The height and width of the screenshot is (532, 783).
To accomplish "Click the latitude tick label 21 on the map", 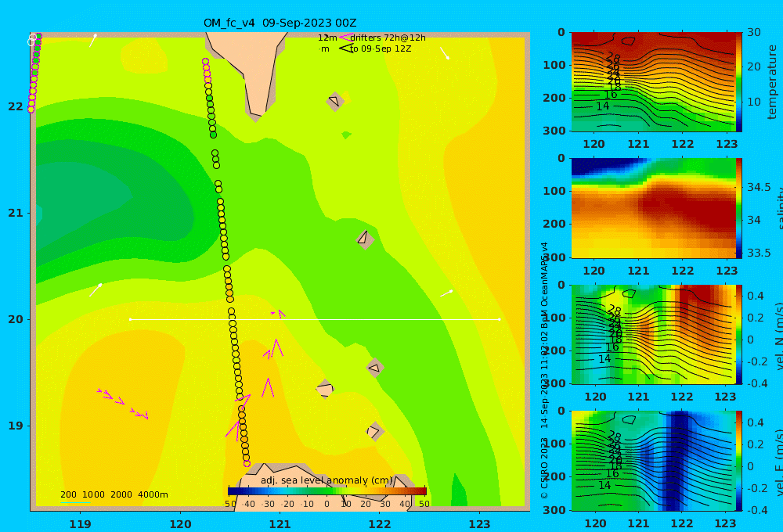I will coord(16,213).
